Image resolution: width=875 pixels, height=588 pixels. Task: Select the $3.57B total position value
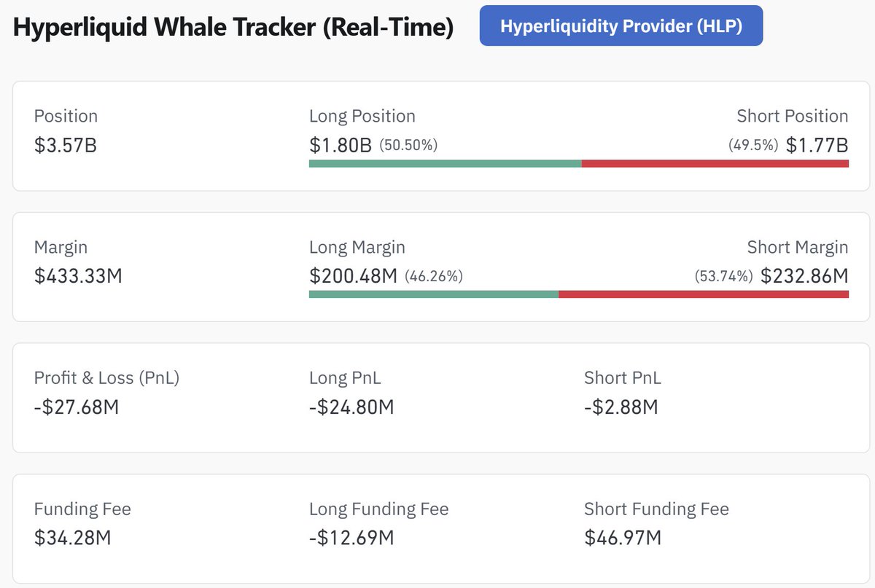(66, 145)
